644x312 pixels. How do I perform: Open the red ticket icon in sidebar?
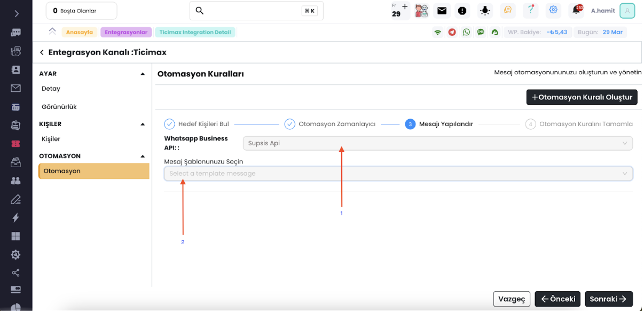[15, 144]
